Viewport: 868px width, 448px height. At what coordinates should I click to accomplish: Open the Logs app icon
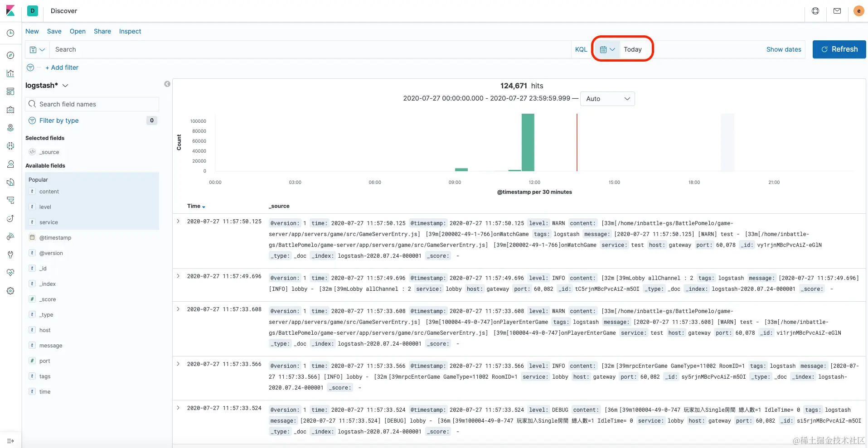[x=10, y=182]
